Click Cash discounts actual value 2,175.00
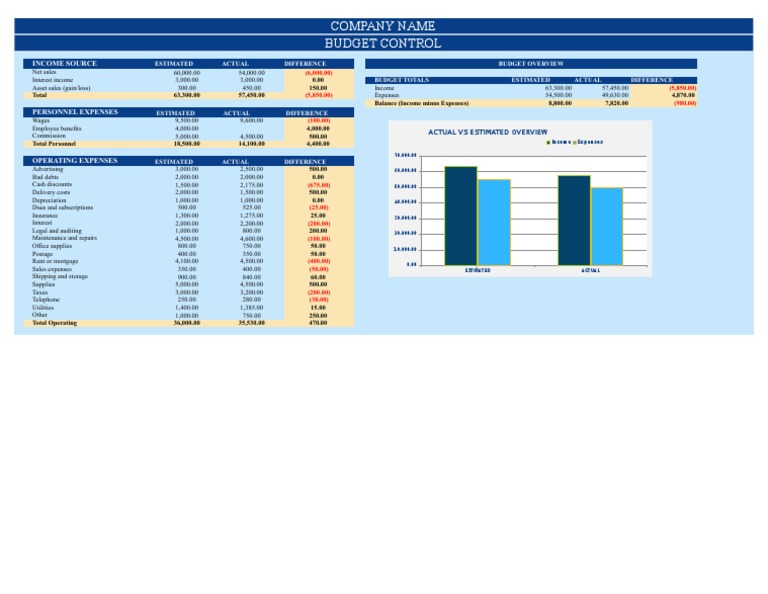 252,185
